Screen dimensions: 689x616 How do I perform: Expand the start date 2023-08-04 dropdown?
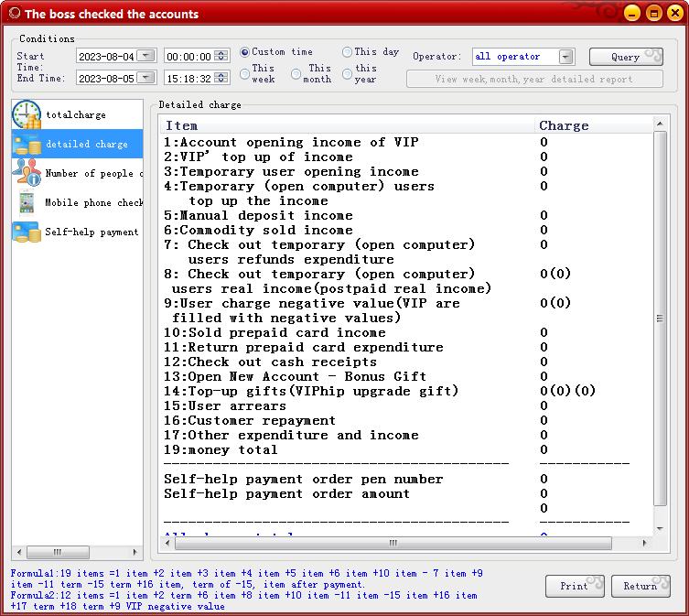point(145,56)
